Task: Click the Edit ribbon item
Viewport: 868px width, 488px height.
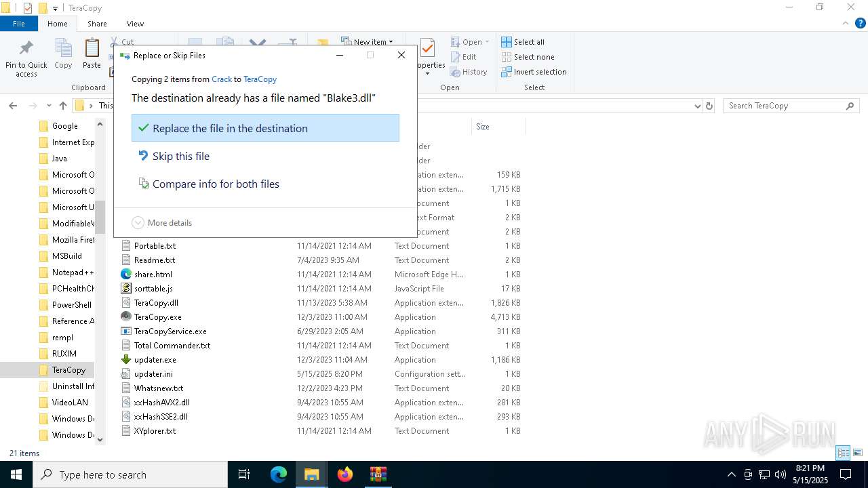Action: point(463,57)
